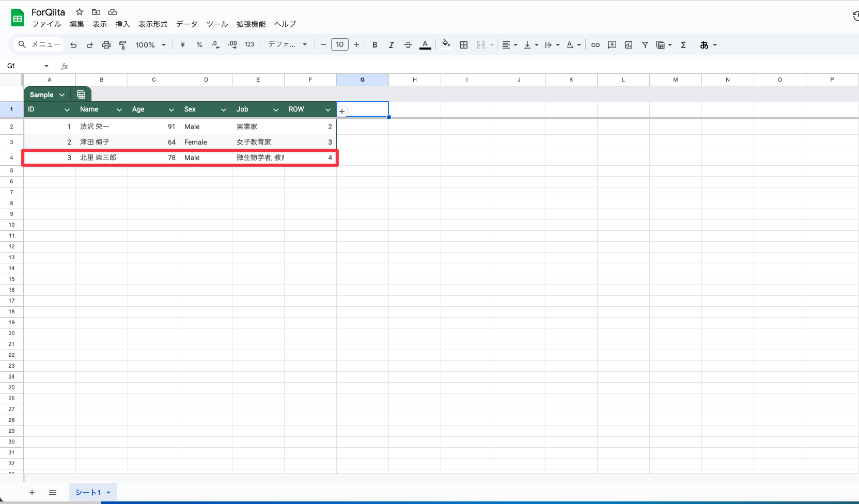This screenshot has width=859, height=504.
Task: Open the Job column dropdown
Action: click(276, 109)
